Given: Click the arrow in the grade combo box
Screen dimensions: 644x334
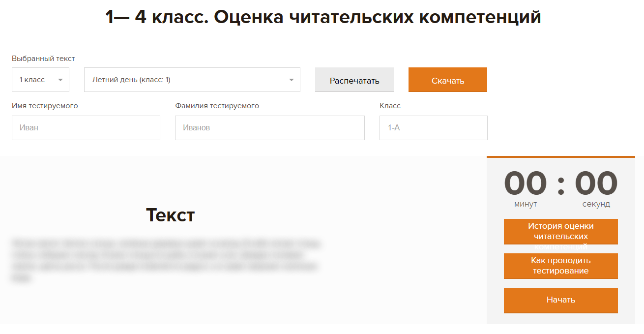Looking at the screenshot, I should tap(60, 80).
